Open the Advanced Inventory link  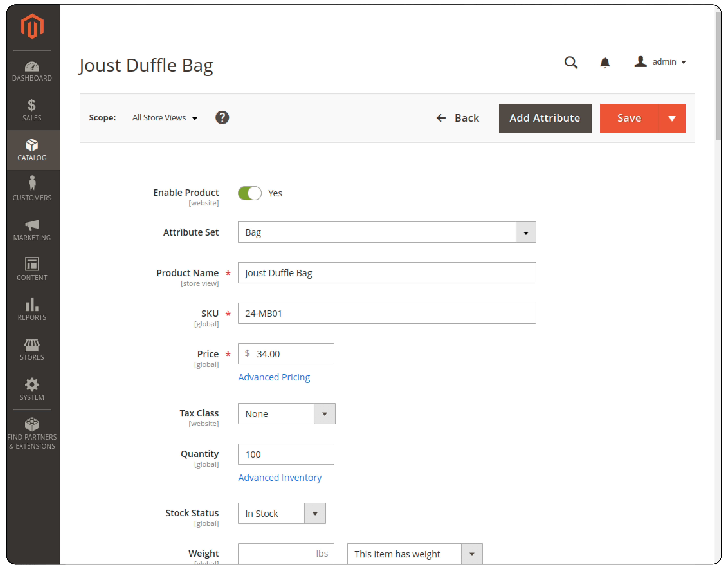click(280, 478)
